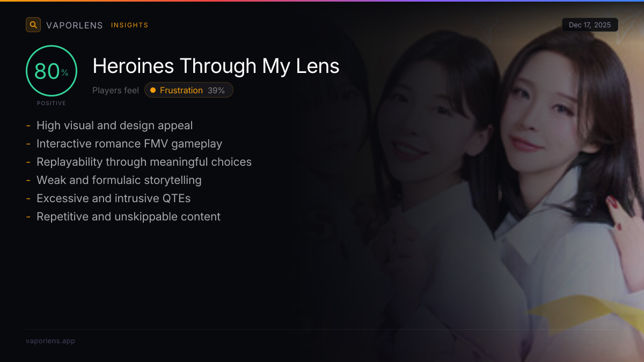Click the orange dot in Frustration pill
The width and height of the screenshot is (644, 362).
pyautogui.click(x=153, y=90)
